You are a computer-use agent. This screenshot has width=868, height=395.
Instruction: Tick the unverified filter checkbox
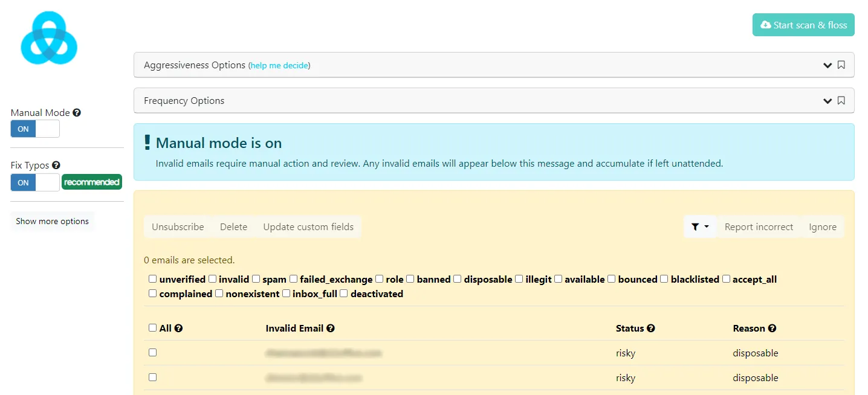pos(153,279)
